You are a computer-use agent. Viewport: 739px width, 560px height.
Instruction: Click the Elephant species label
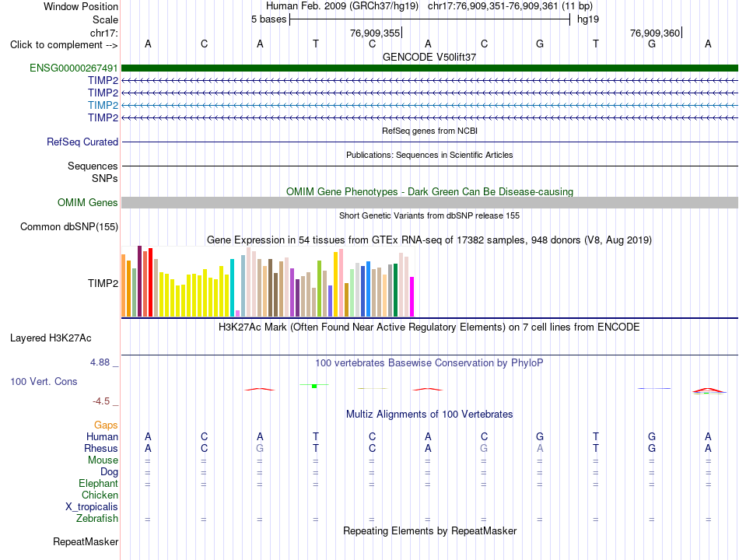tap(98, 484)
